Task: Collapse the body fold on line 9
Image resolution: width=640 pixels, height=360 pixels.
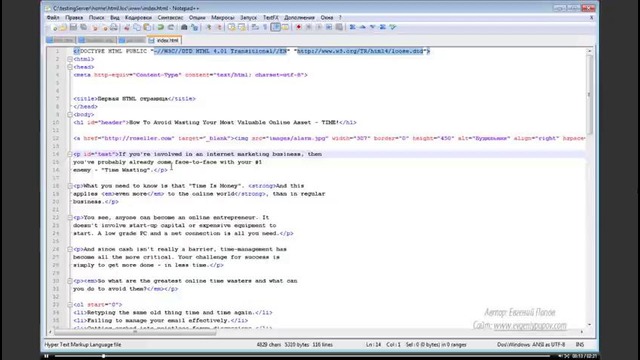Action: 70,115
